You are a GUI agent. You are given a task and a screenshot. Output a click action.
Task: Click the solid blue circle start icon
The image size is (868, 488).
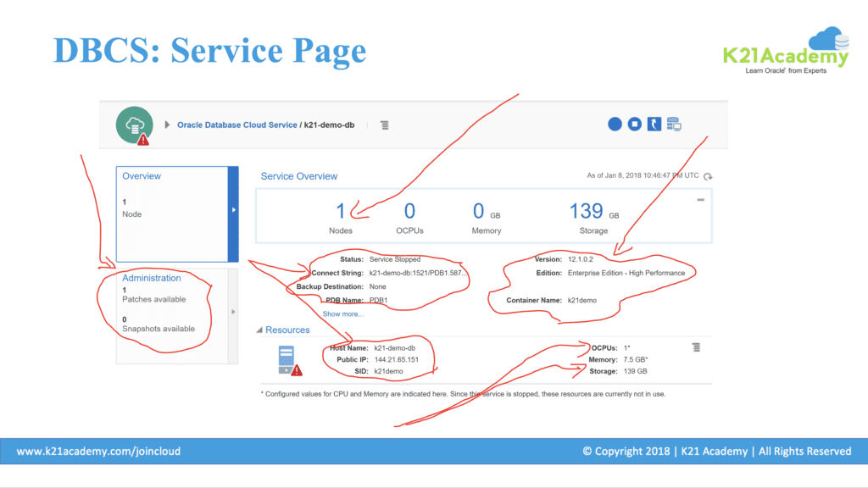pyautogui.click(x=615, y=125)
